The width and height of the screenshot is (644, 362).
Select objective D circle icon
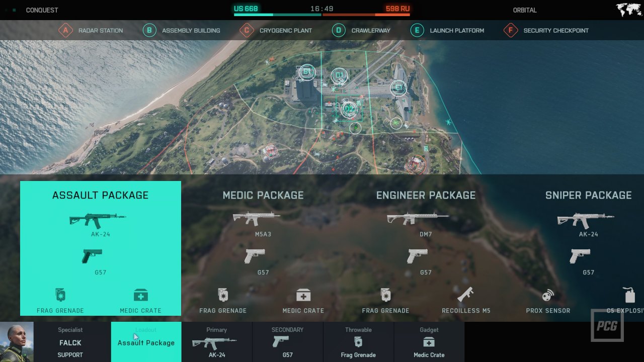click(x=339, y=30)
